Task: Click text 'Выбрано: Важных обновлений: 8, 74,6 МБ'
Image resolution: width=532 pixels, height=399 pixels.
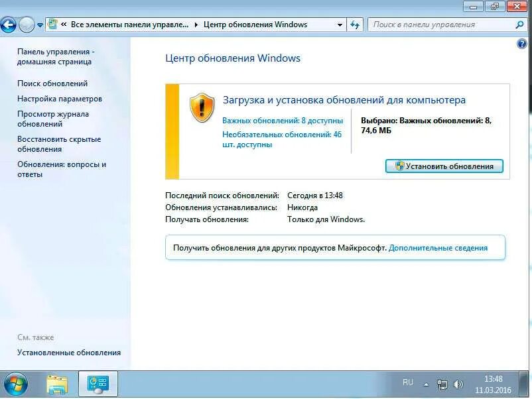Action: click(x=426, y=125)
